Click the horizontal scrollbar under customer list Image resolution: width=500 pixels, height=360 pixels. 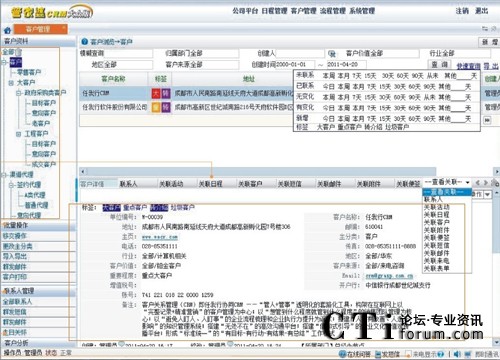pyautogui.click(x=258, y=171)
